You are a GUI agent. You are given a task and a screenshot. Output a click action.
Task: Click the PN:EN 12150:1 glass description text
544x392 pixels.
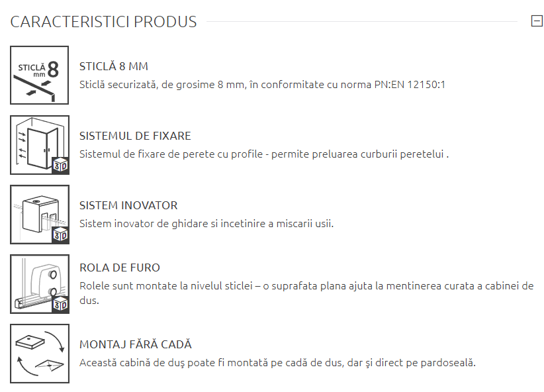pos(263,85)
